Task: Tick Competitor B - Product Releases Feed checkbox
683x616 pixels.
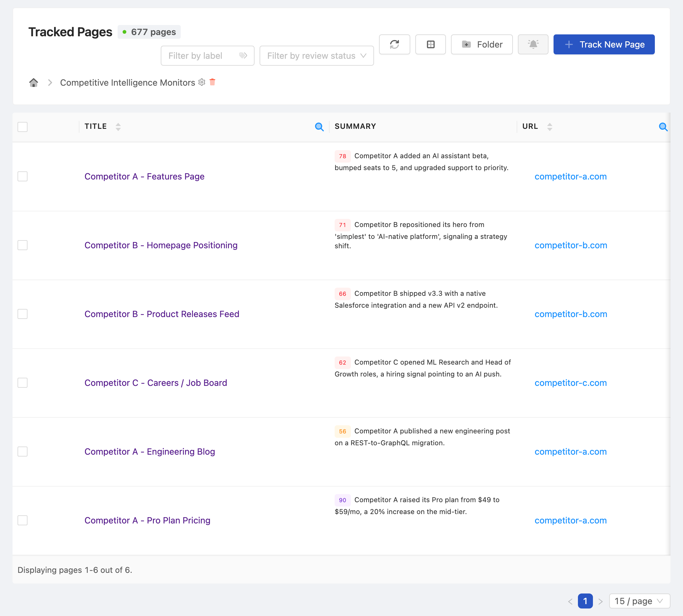Action: point(22,314)
